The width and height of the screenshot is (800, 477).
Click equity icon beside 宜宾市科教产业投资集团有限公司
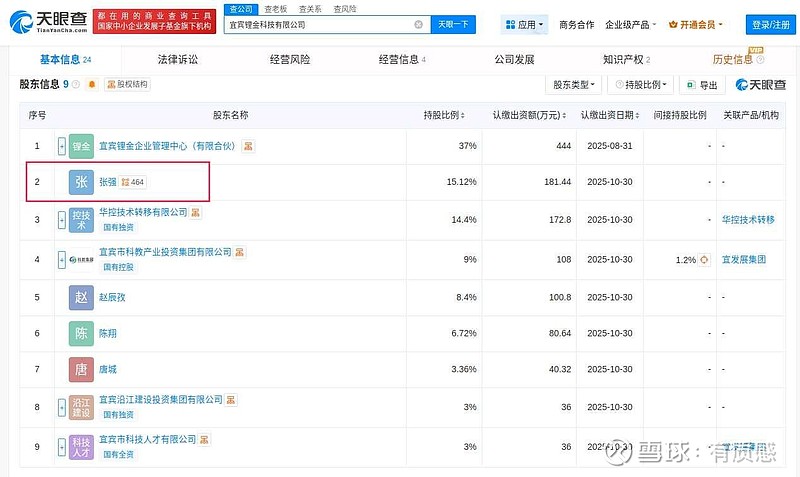tap(240, 252)
